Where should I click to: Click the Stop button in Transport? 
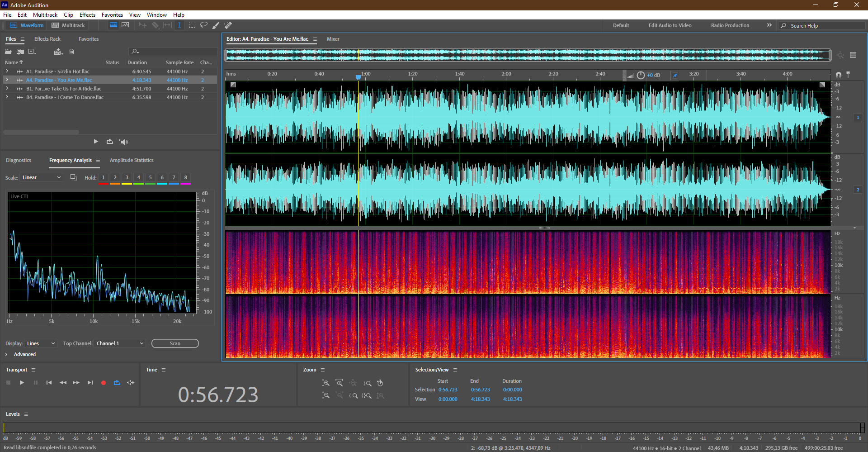tap(8, 383)
